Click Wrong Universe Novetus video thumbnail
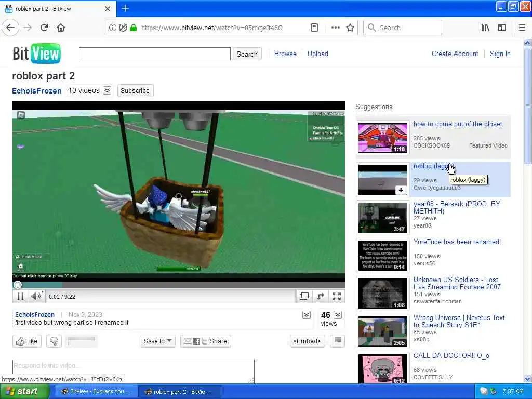532x399 pixels. click(x=383, y=331)
